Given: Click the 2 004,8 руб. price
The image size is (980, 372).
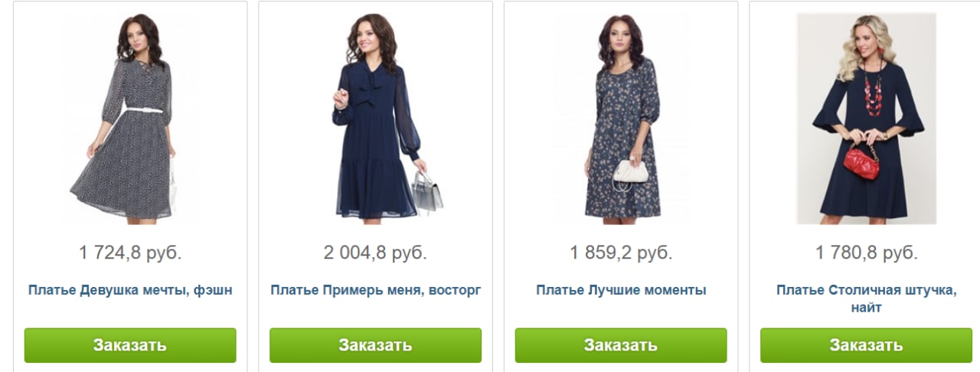Looking at the screenshot, I should click(375, 253).
